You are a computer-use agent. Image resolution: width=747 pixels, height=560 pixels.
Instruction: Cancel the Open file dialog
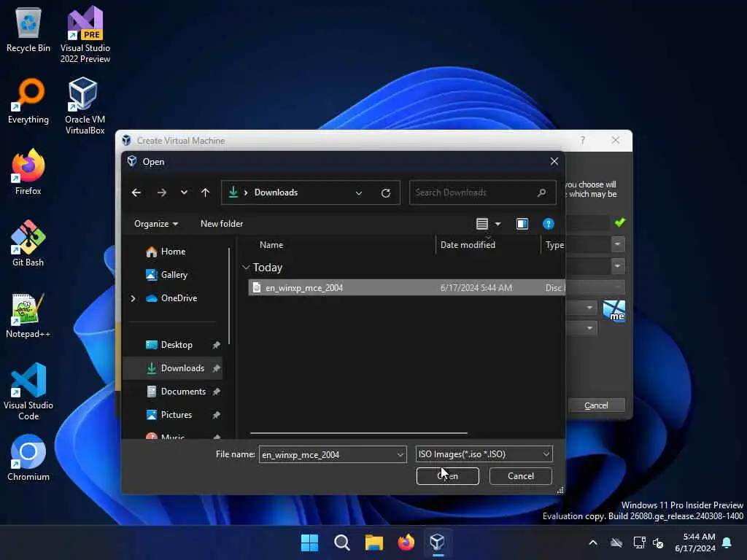521,476
